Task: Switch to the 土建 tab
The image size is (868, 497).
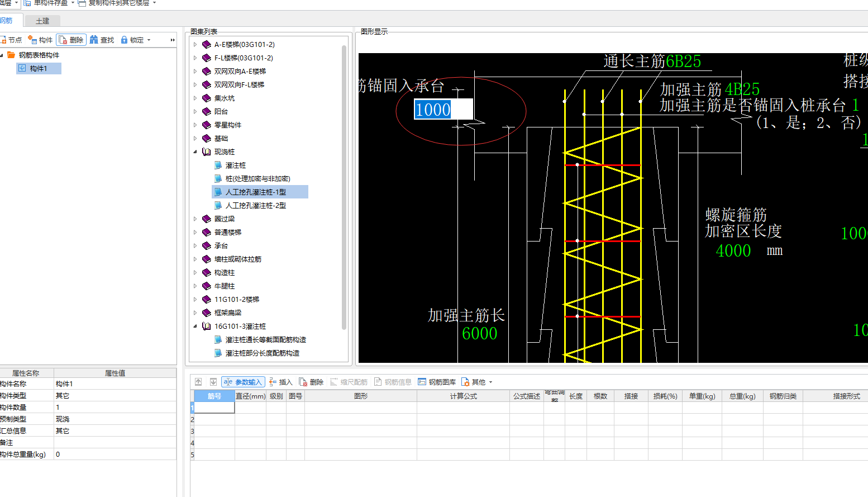Action: [42, 21]
